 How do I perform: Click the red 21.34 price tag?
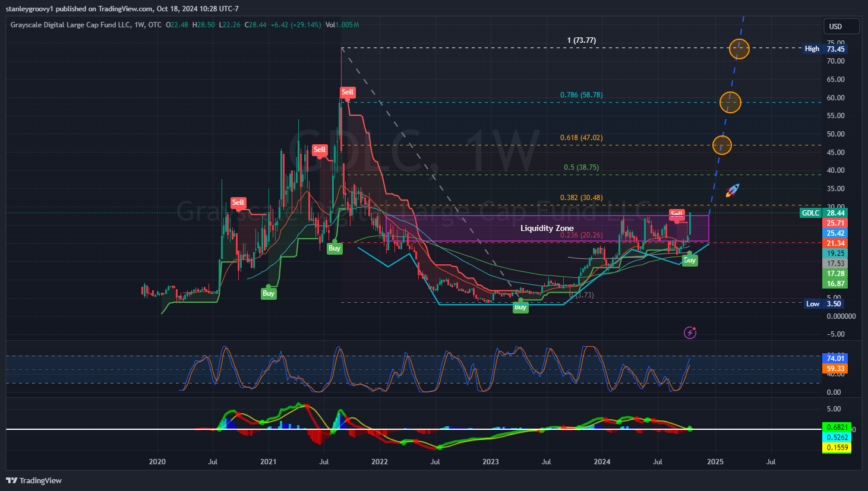[x=835, y=243]
